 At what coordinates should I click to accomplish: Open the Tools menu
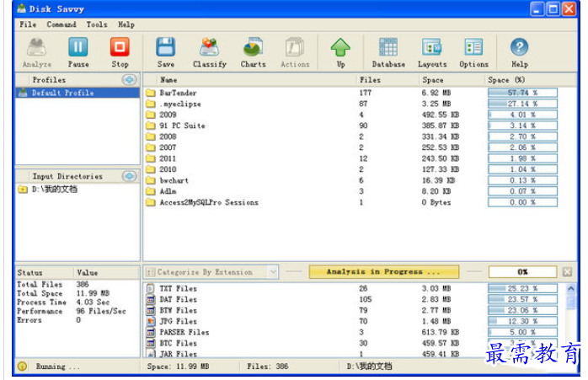pyautogui.click(x=97, y=24)
